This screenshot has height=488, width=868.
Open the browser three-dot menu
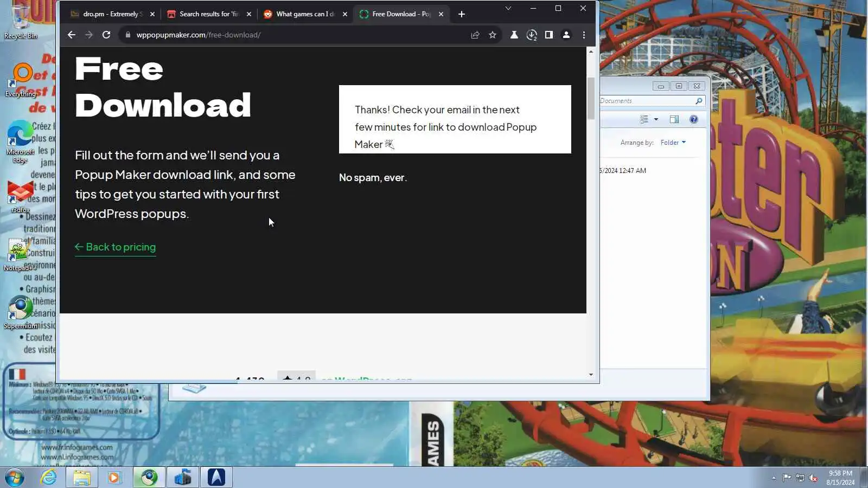[x=584, y=35]
